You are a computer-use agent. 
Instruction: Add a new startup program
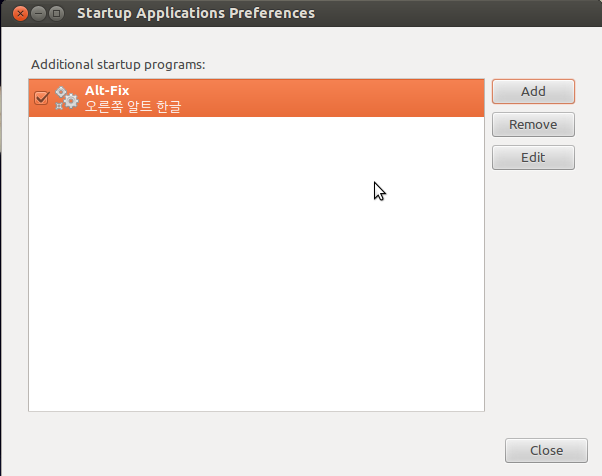coord(533,91)
